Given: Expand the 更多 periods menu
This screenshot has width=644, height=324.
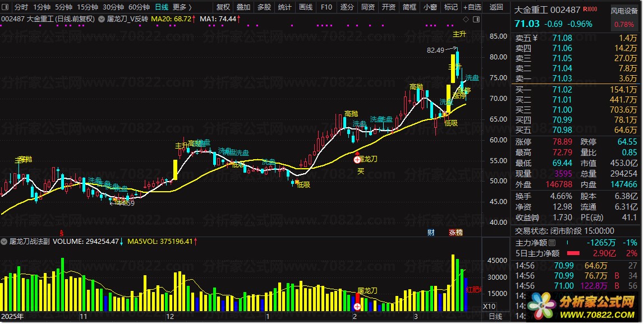Looking at the screenshot, I should pyautogui.click(x=182, y=7).
